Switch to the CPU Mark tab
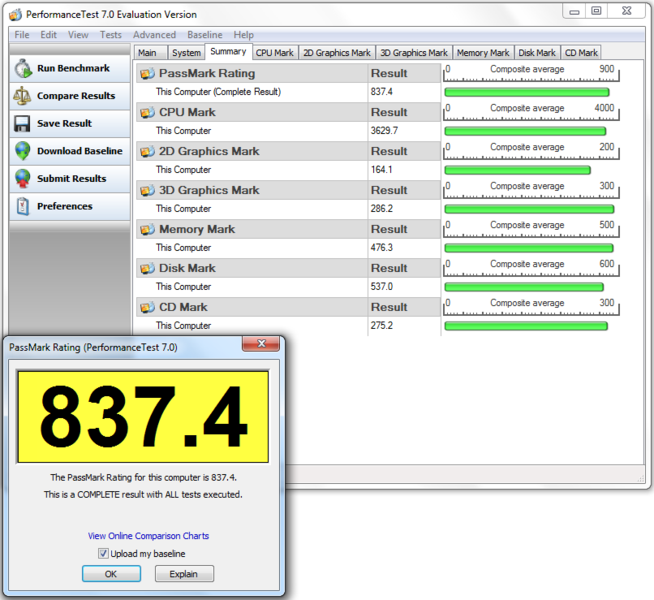Image resolution: width=654 pixels, height=600 pixels. pyautogui.click(x=275, y=53)
